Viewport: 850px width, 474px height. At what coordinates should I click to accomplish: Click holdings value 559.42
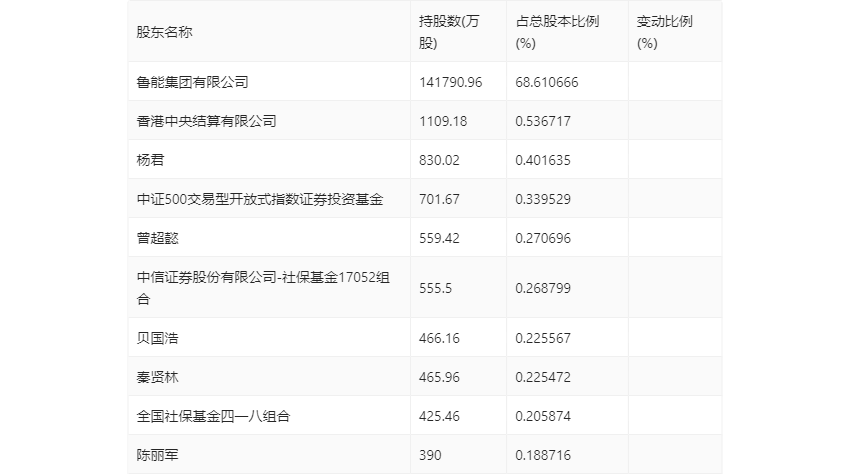pos(439,238)
